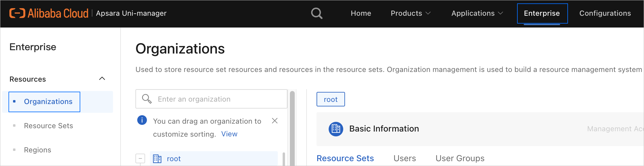The width and height of the screenshot is (644, 166).
Task: Click the search icon in organization field
Action: [x=147, y=99]
